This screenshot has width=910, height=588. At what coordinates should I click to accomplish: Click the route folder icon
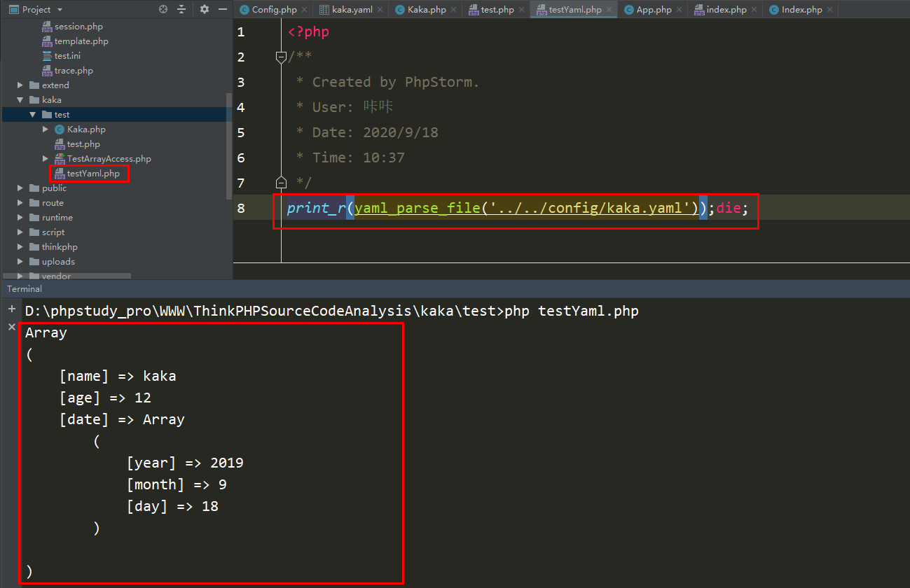pos(34,203)
